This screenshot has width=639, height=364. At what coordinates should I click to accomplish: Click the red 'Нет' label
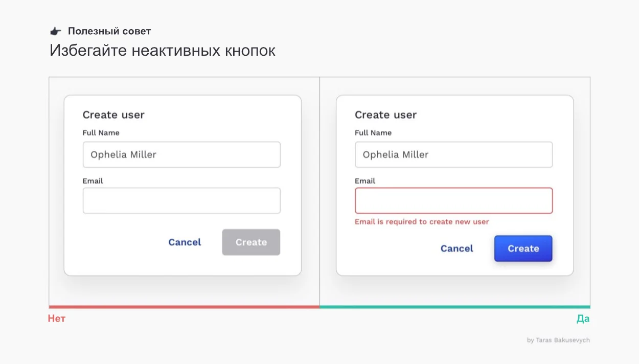pyautogui.click(x=57, y=319)
